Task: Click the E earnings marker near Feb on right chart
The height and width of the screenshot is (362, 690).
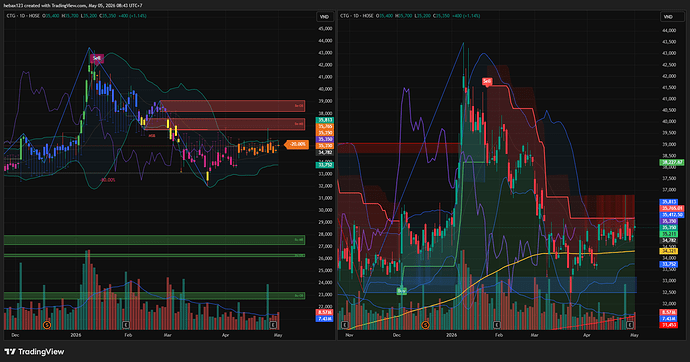Action: (497, 325)
